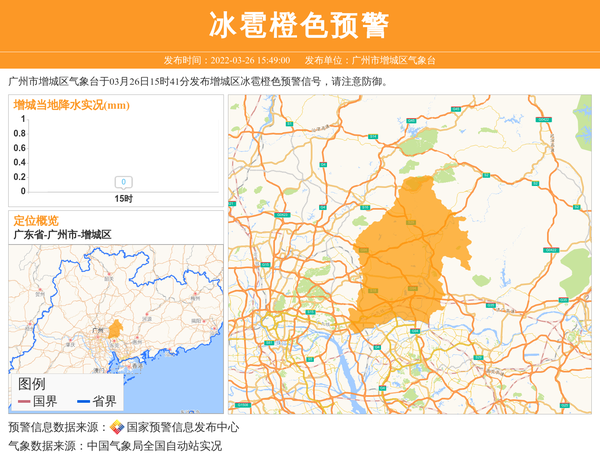600x471 pixels.
Task: Click the 15时 x-axis label on chart
Action: pyautogui.click(x=123, y=199)
